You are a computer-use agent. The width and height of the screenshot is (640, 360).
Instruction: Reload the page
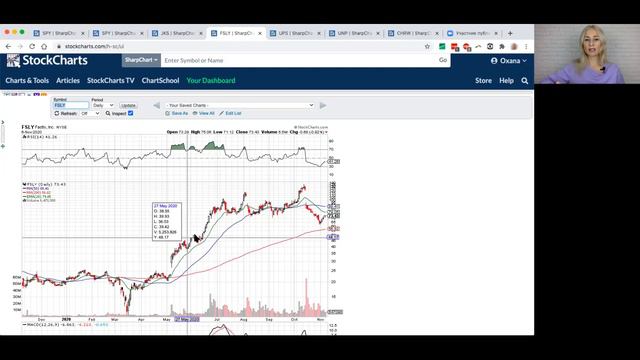pos(32,47)
